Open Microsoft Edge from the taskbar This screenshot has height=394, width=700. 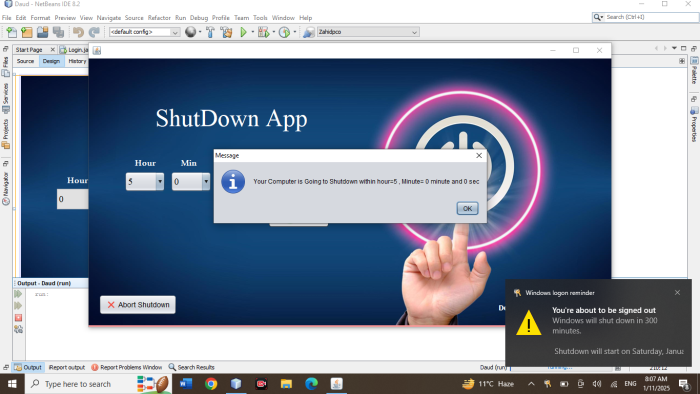coord(311,384)
